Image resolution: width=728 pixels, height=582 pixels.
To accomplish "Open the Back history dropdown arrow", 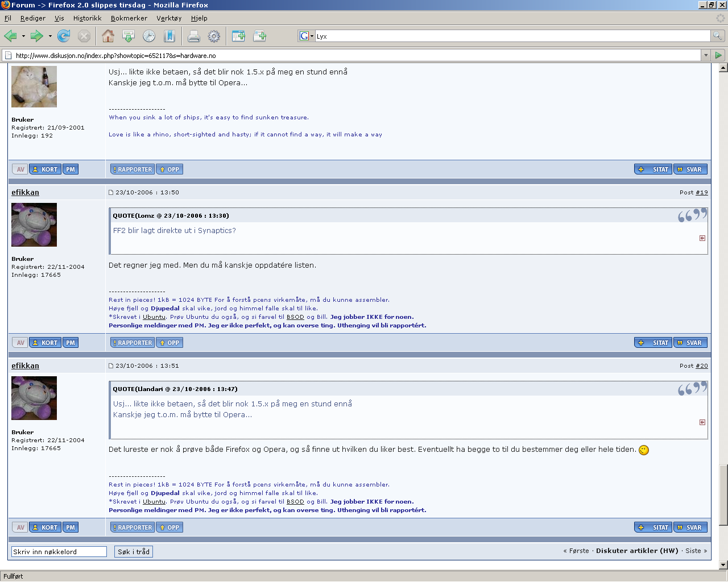I will pyautogui.click(x=23, y=36).
